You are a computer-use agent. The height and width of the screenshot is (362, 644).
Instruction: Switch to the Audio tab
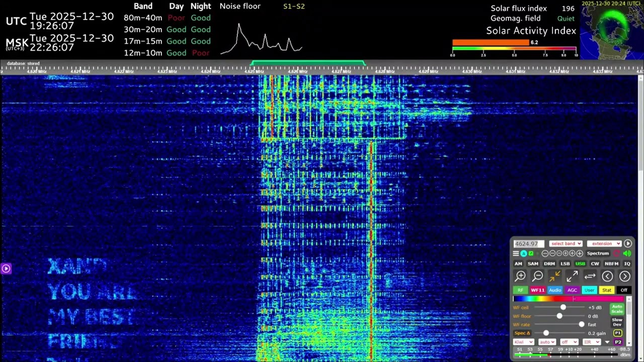pyautogui.click(x=555, y=290)
